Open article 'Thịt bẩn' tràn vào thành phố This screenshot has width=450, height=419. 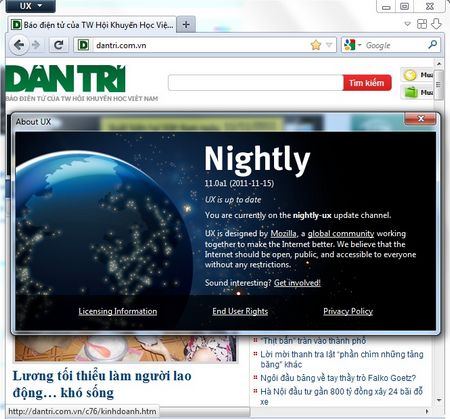(x=313, y=341)
